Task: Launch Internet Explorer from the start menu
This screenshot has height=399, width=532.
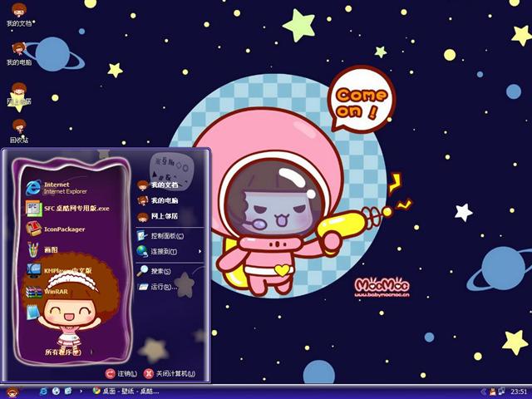Action: (57, 188)
